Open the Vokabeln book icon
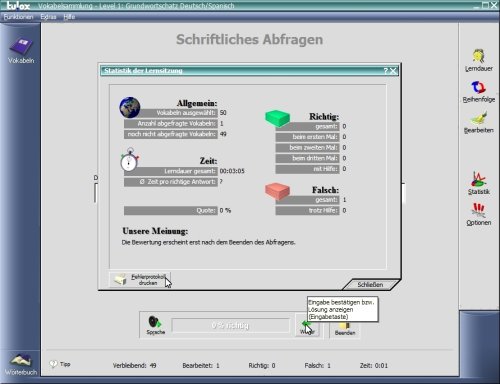Screen dimensions: 500x384 tap(21, 46)
